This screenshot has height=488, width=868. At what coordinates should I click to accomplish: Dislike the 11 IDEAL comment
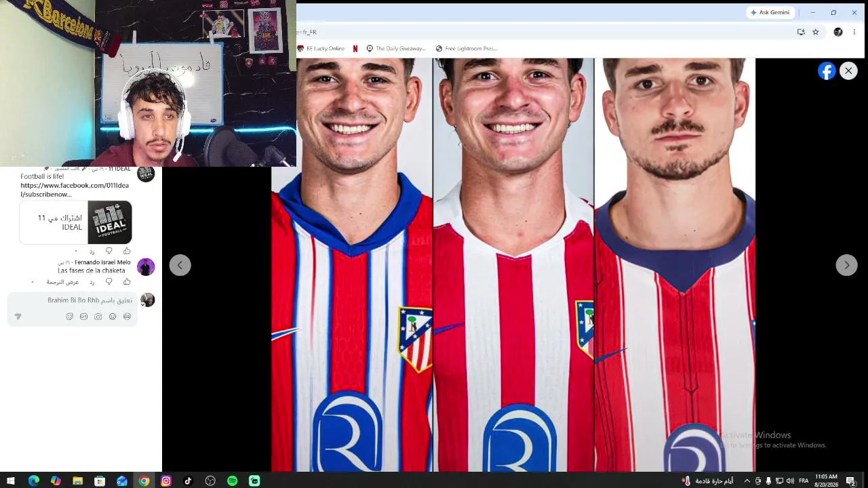pos(108,251)
